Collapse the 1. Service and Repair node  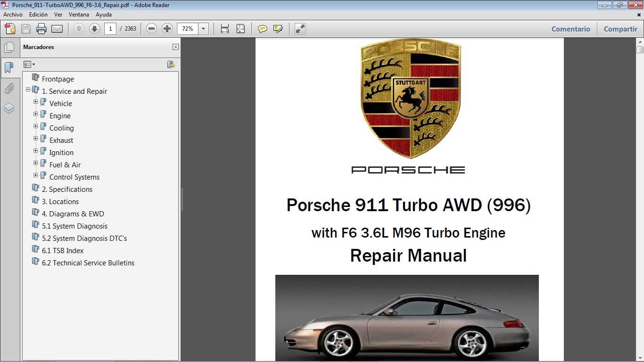tap(28, 89)
